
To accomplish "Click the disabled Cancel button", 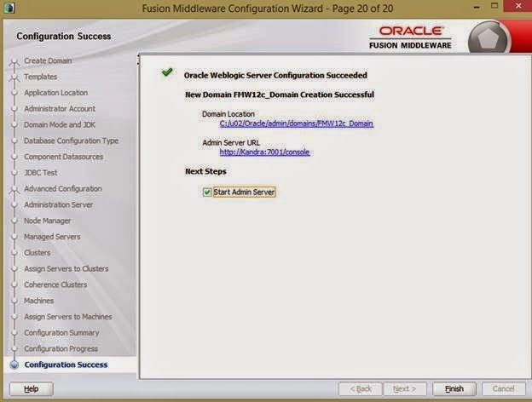I will tap(504, 388).
